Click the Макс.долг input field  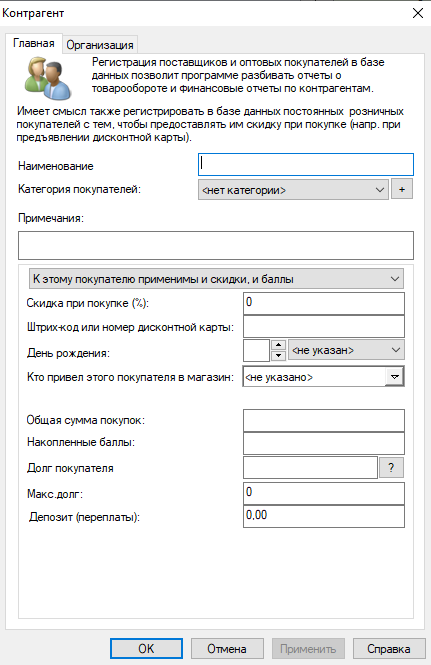324,493
